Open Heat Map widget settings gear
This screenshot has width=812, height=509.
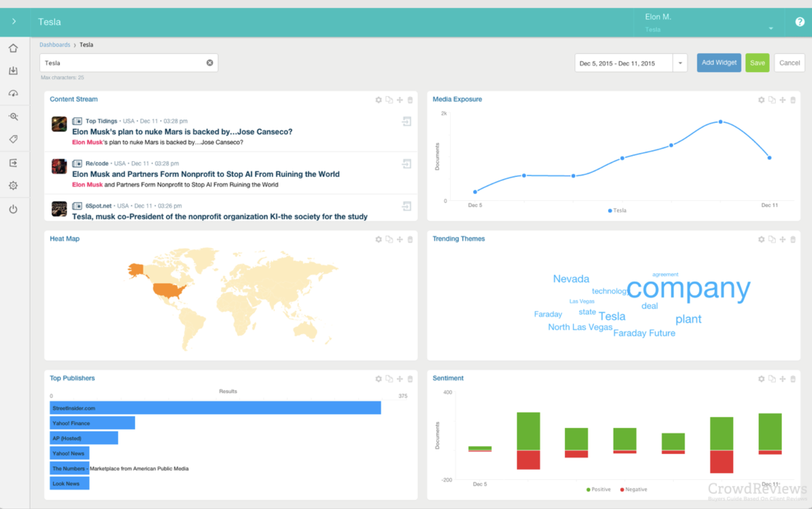click(379, 240)
